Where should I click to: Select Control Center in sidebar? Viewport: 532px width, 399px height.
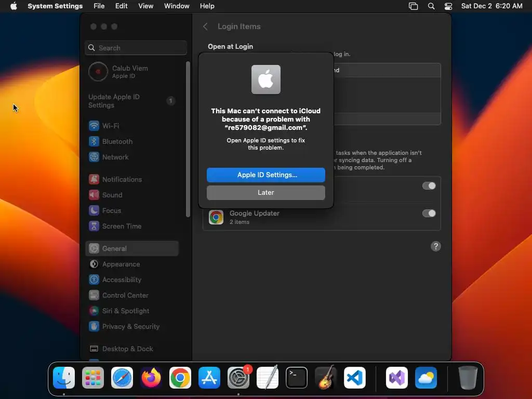(x=132, y=295)
